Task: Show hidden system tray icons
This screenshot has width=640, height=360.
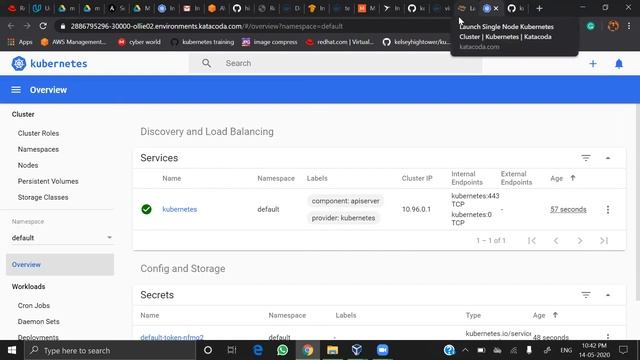Action: [x=465, y=350]
